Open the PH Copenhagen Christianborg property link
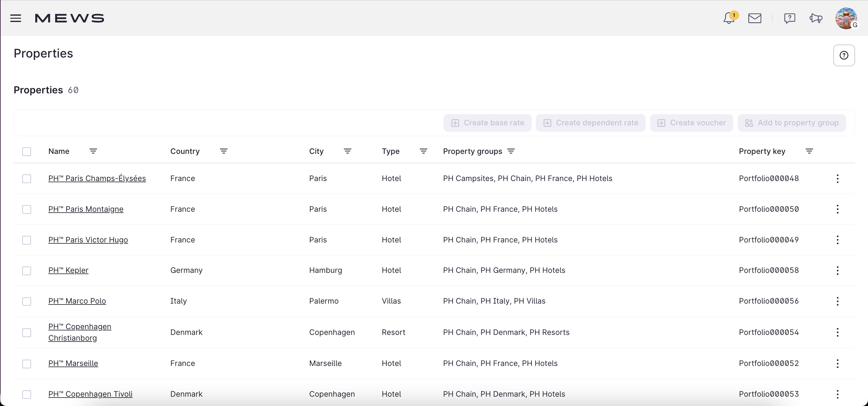This screenshot has height=406, width=868. (80, 332)
